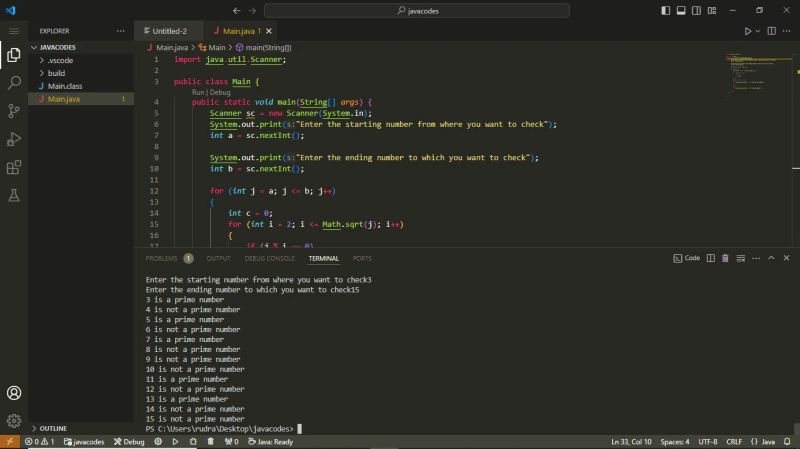Screen dimensions: 800x449
Task: Go back using the navigation arrow
Action: click(236, 11)
